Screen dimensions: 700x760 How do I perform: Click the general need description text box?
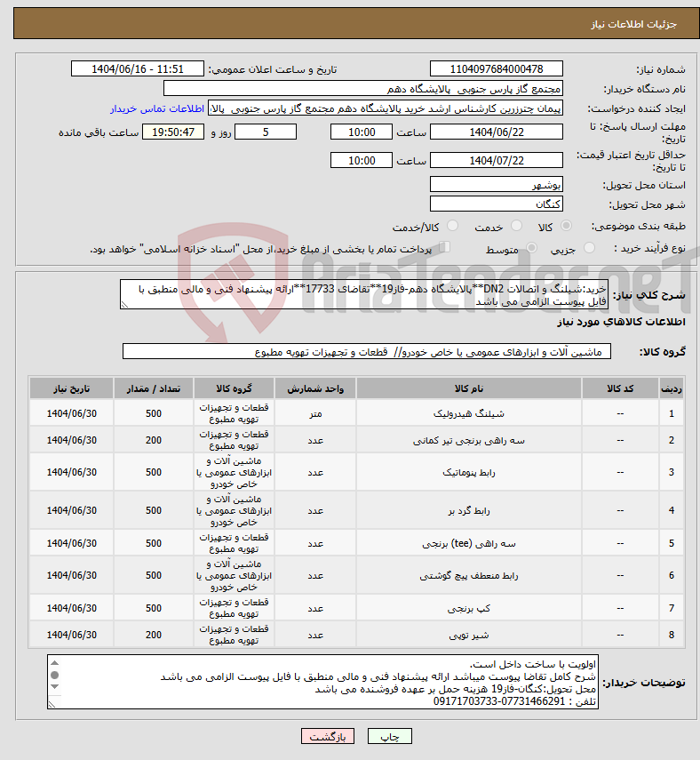pyautogui.click(x=364, y=295)
